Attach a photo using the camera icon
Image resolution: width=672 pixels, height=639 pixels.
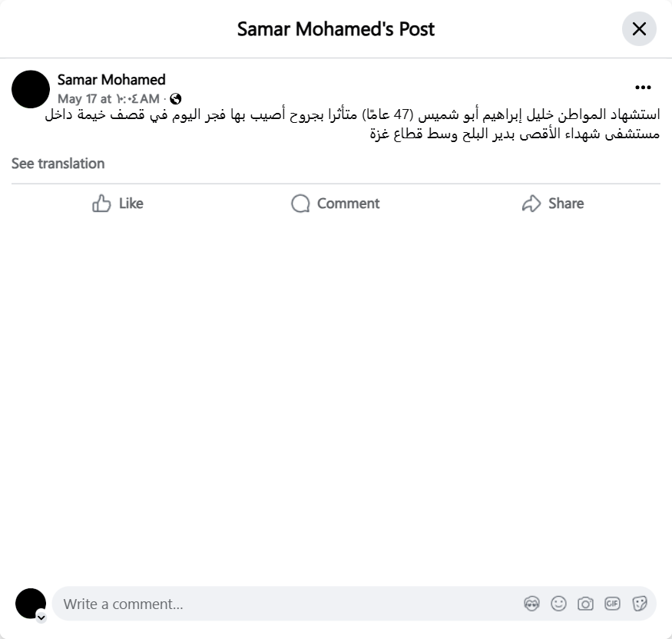585,604
